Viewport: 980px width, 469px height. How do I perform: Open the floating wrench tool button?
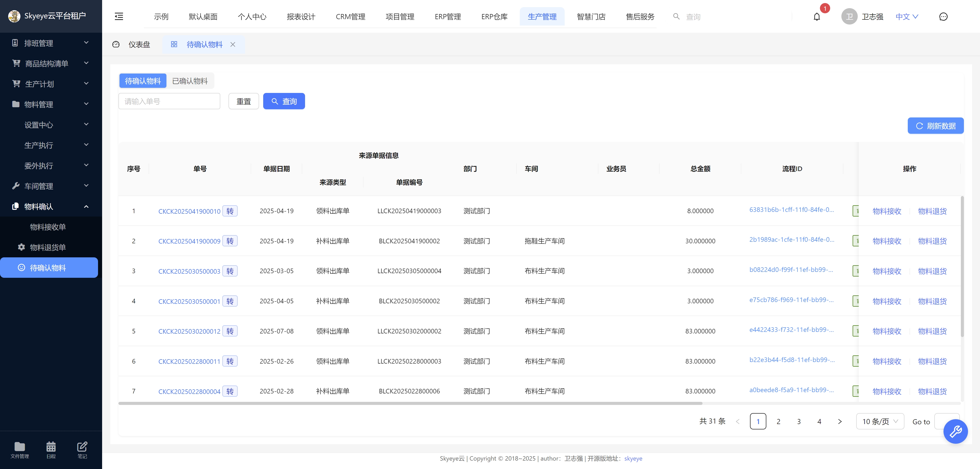955,431
